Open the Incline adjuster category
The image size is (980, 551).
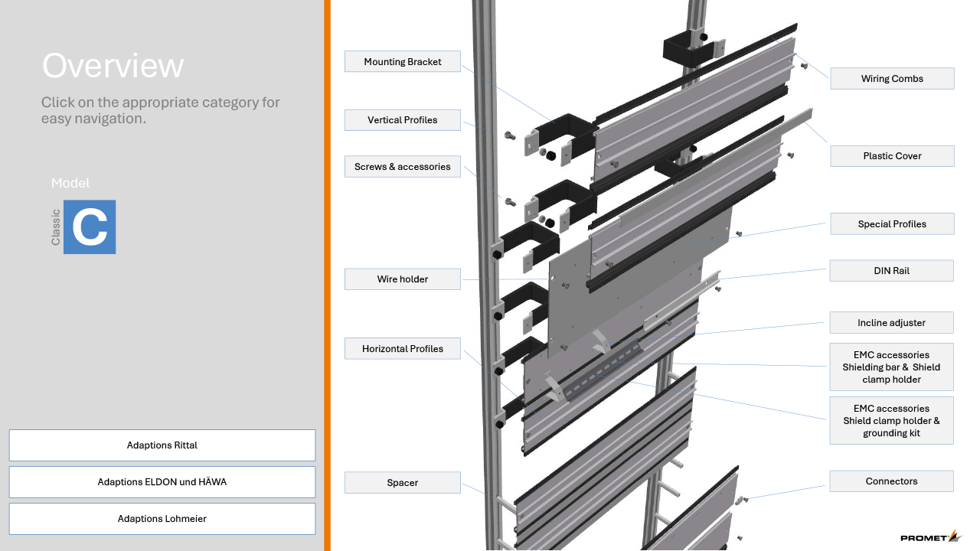pos(891,323)
